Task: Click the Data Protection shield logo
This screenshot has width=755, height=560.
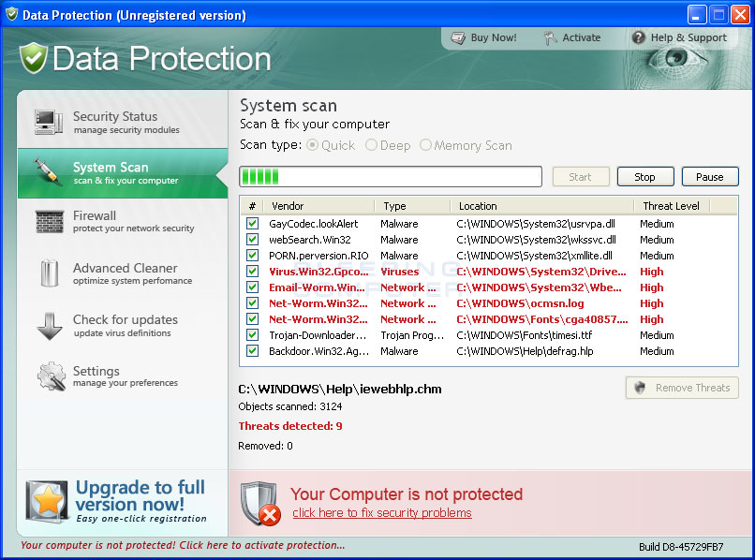Action: click(x=32, y=57)
